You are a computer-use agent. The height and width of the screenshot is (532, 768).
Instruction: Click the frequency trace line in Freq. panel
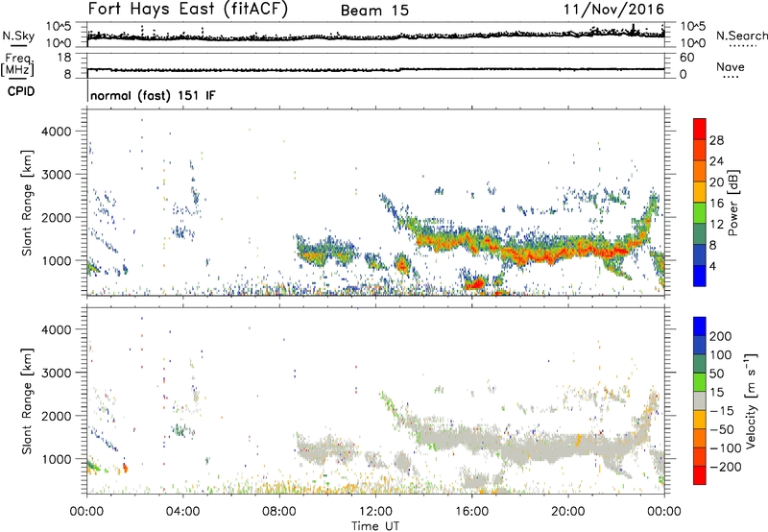tap(375, 69)
